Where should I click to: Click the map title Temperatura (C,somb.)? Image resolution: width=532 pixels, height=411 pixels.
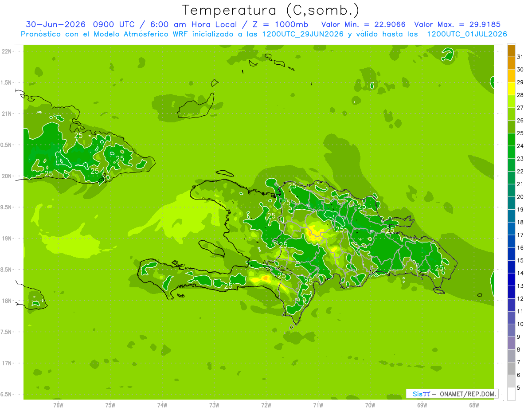click(x=271, y=10)
